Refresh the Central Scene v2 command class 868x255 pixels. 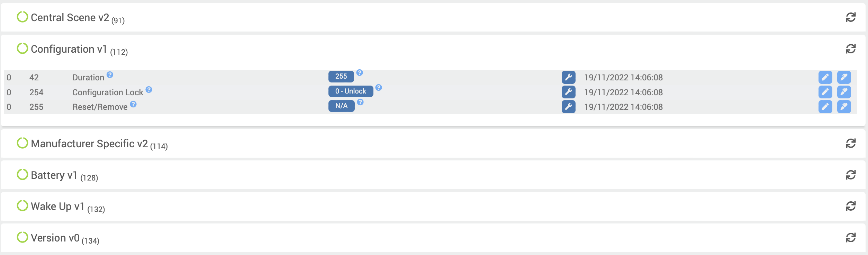coord(850,17)
